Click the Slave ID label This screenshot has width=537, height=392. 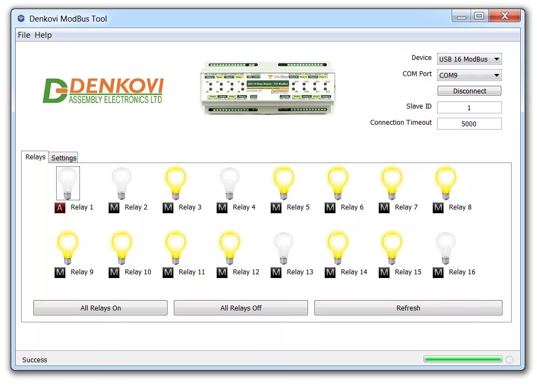click(419, 106)
